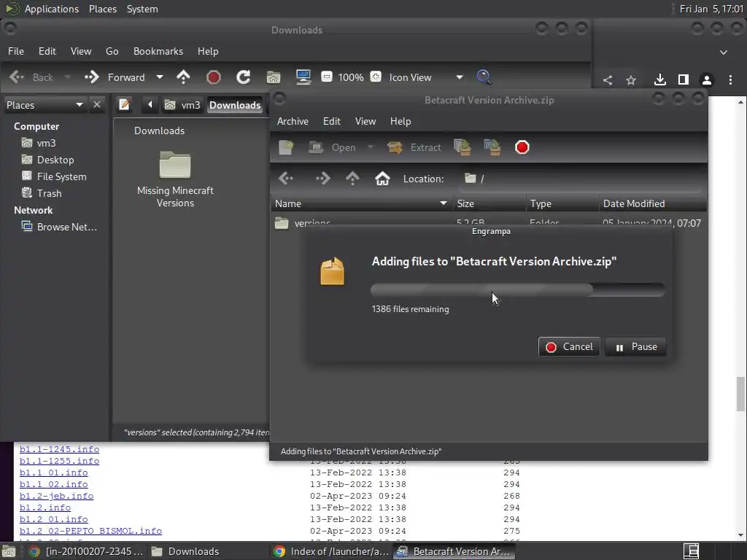747x560 pixels.
Task: Click the Up arrow in file manager toolbar
Action: point(183,77)
